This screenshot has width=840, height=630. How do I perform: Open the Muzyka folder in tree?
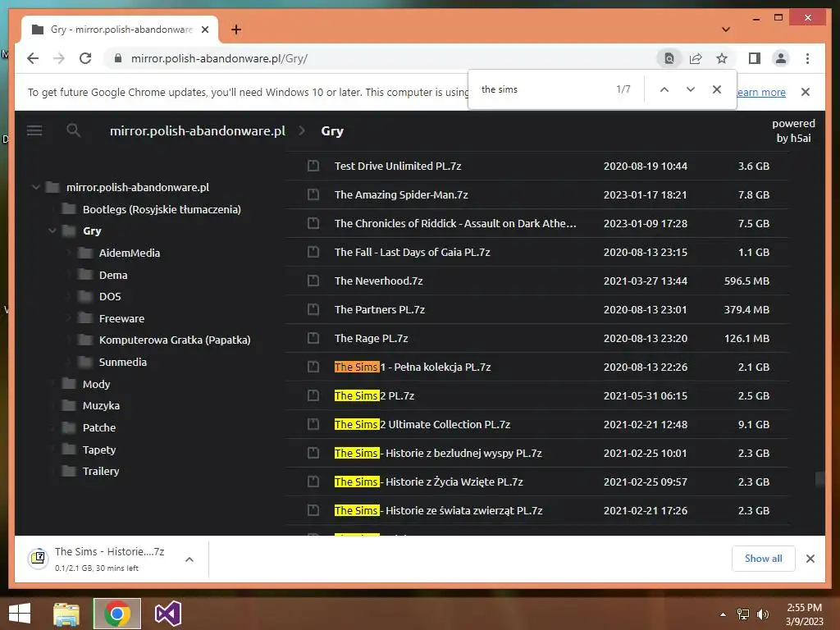101,405
